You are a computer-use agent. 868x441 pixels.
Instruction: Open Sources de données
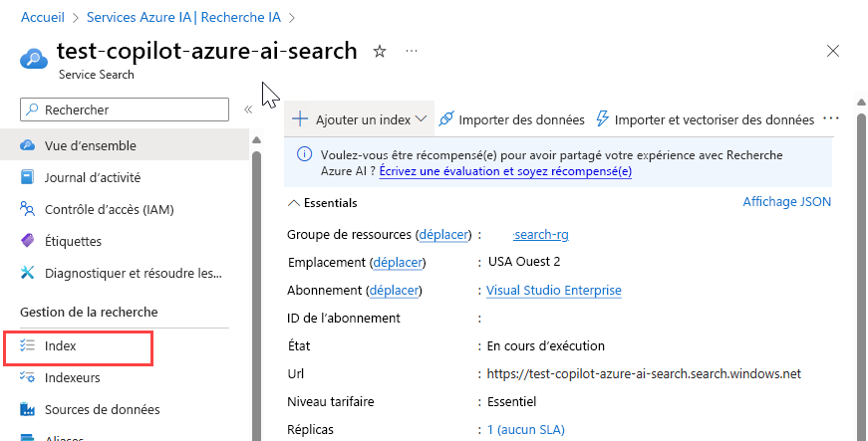point(103,409)
